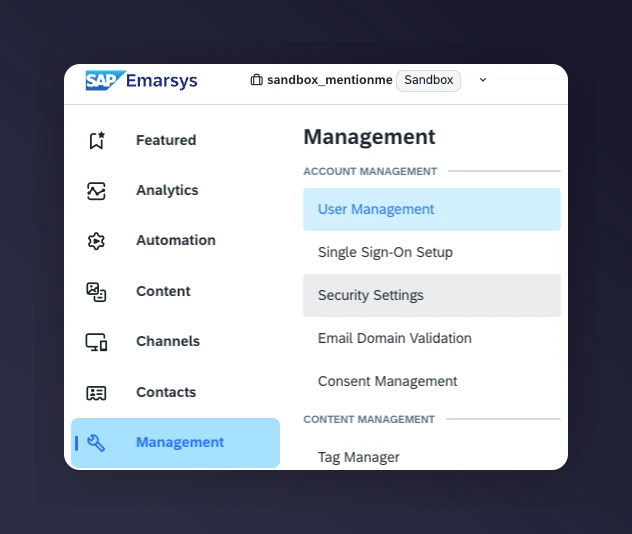This screenshot has height=534, width=632.
Task: Open the Featured menu label
Action: 166,140
